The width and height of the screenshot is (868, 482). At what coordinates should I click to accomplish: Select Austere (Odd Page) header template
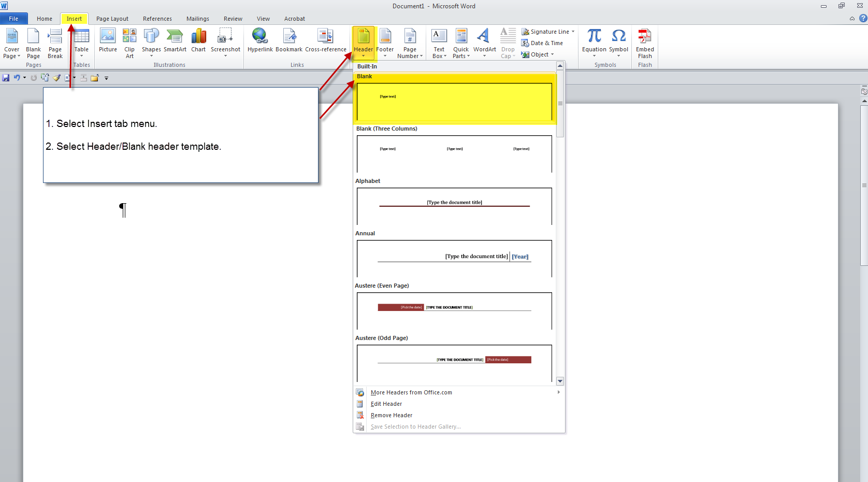(455, 359)
